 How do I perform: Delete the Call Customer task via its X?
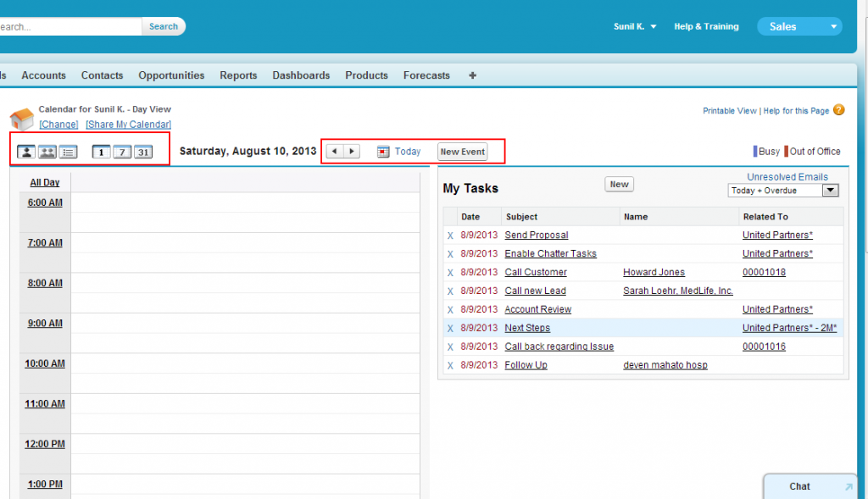(450, 272)
